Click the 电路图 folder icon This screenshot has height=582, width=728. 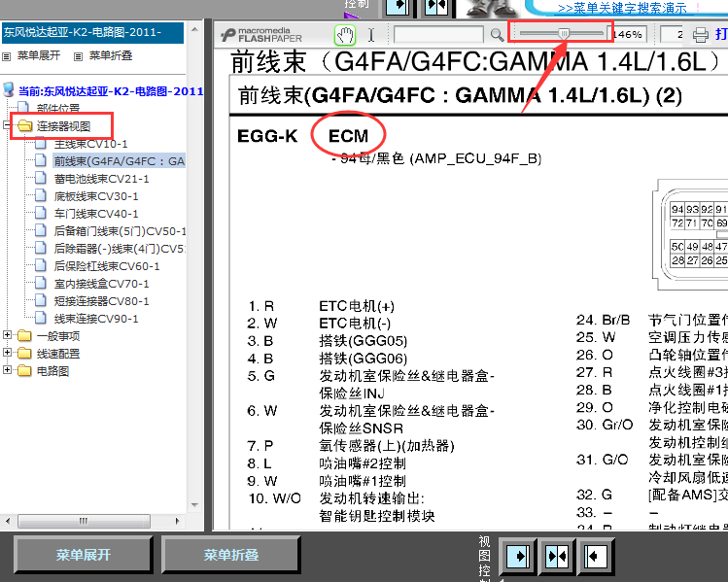[24, 371]
